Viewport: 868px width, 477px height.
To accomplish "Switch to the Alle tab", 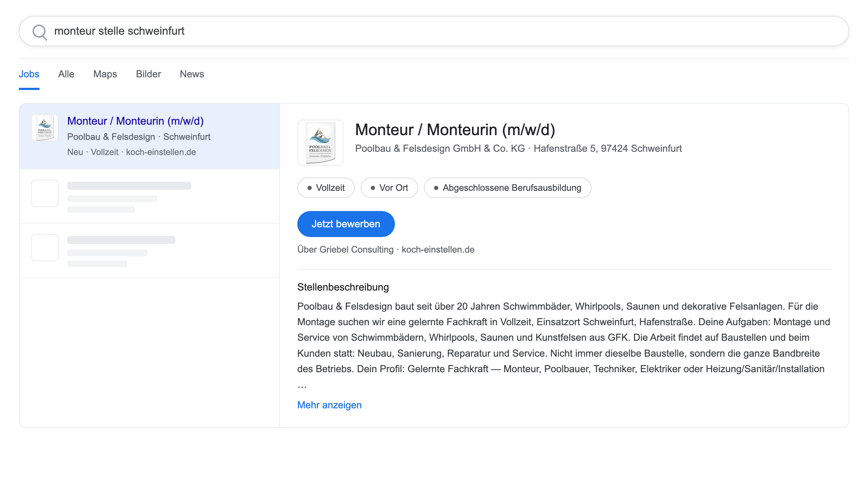I will pyautogui.click(x=66, y=74).
